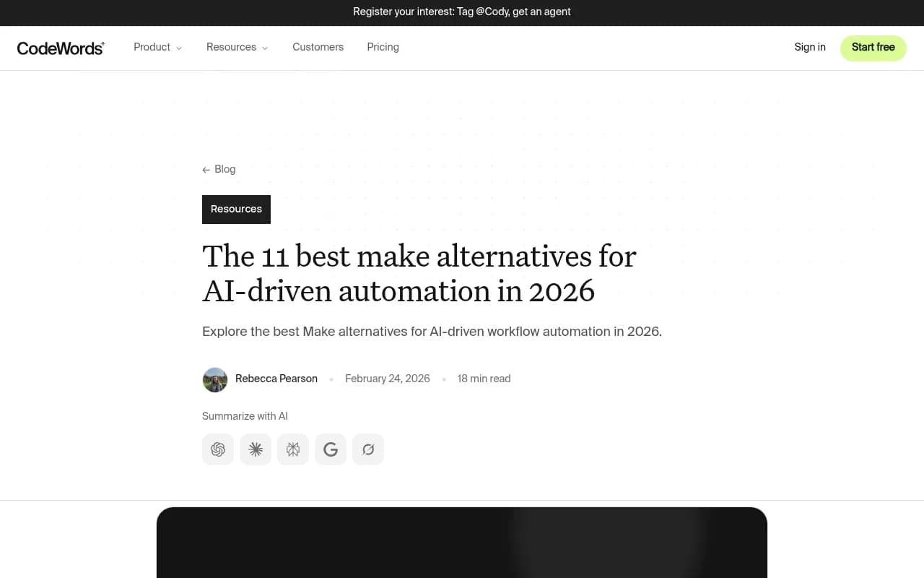Click the "18 min read" label
The width and height of the screenshot is (924, 578).
[484, 379]
